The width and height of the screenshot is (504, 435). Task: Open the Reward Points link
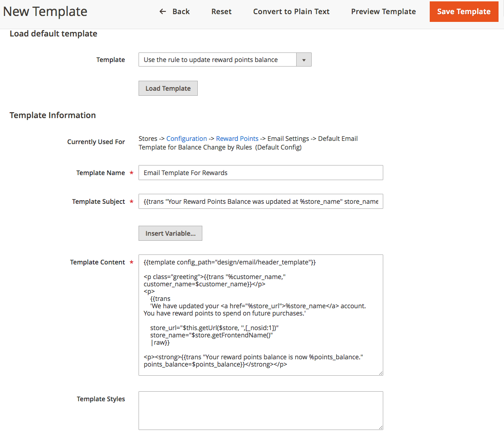[237, 139]
